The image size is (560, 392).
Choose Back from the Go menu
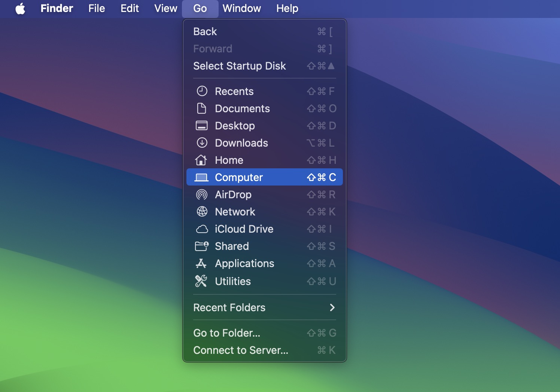point(265,31)
